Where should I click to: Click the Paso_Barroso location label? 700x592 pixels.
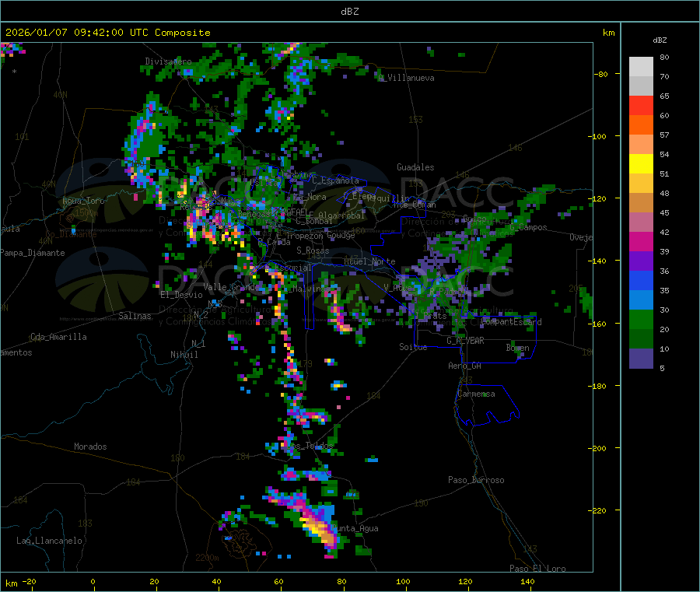pos(476,480)
